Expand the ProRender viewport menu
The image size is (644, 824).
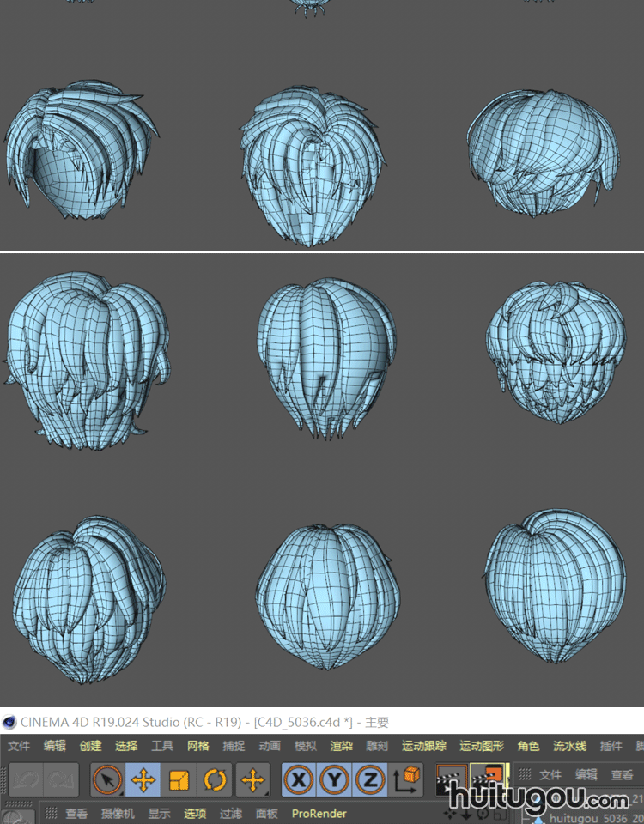click(319, 813)
